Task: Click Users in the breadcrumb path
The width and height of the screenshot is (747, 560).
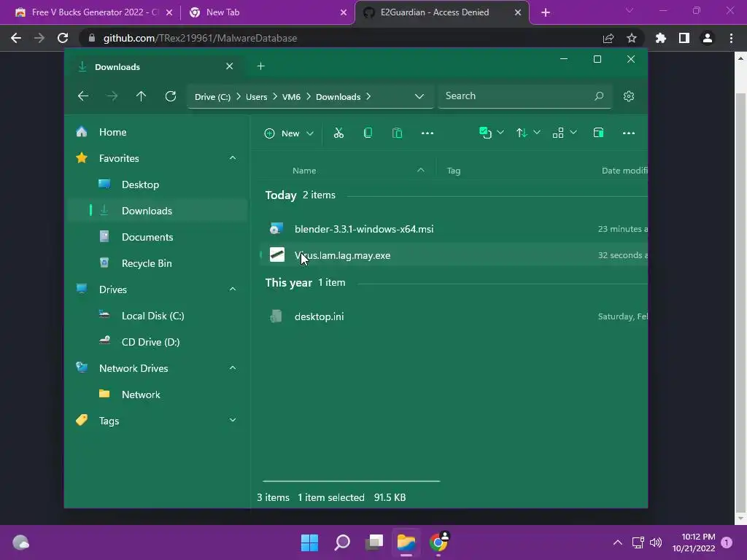Action: tap(256, 97)
